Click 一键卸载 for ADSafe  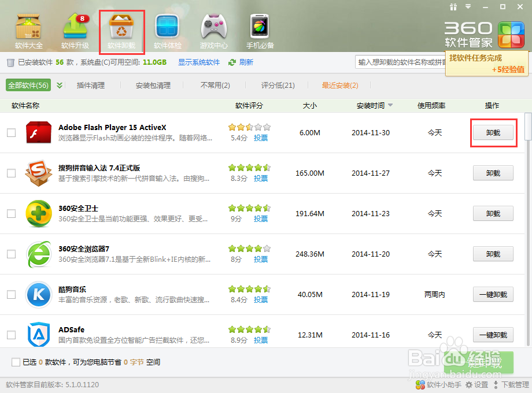(x=493, y=335)
